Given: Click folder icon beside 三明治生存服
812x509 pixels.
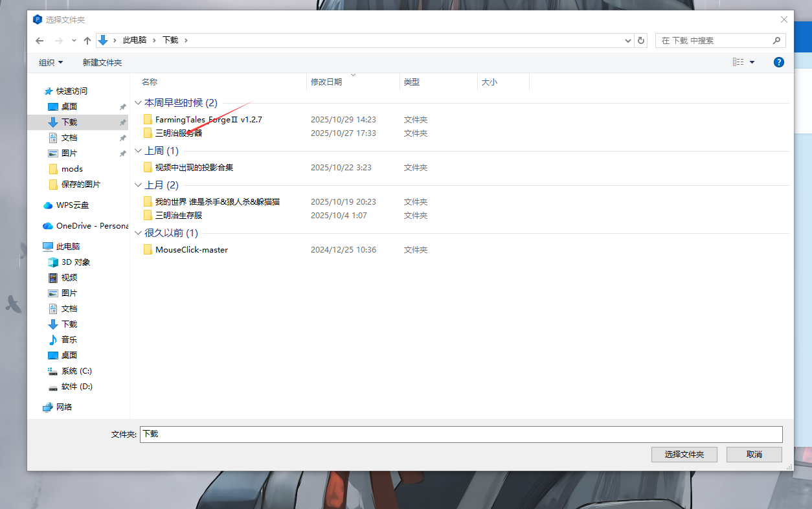Looking at the screenshot, I should tap(148, 215).
